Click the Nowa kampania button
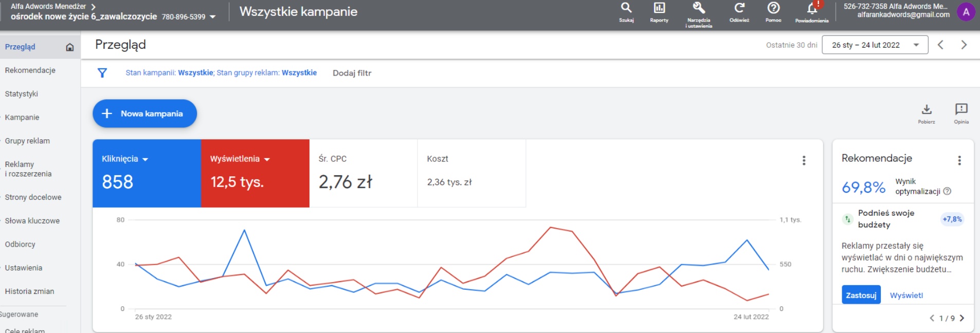The width and height of the screenshot is (980, 333). point(144,114)
